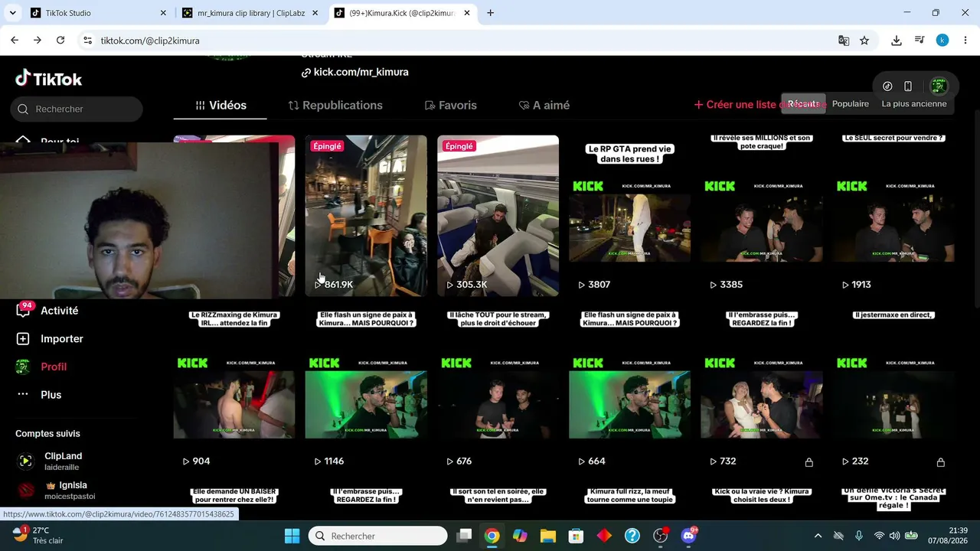Viewport: 980px width, 551px height.
Task: Open pinned video with 305.3K views
Action: coord(498,216)
